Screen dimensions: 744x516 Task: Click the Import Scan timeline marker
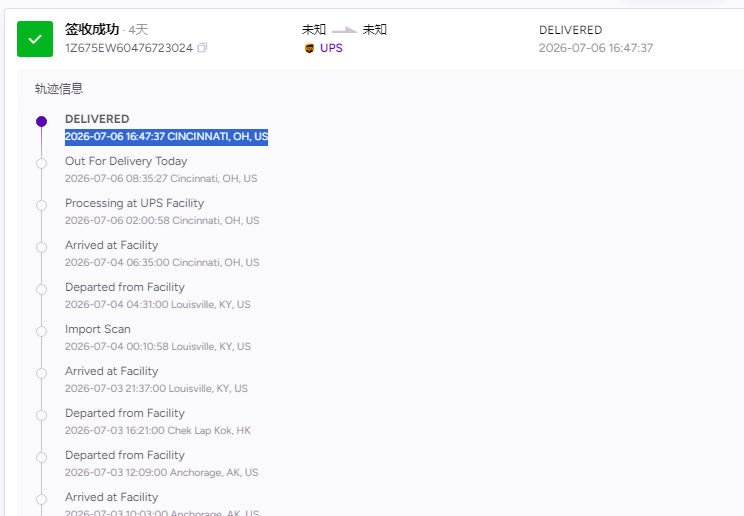pyautogui.click(x=42, y=331)
